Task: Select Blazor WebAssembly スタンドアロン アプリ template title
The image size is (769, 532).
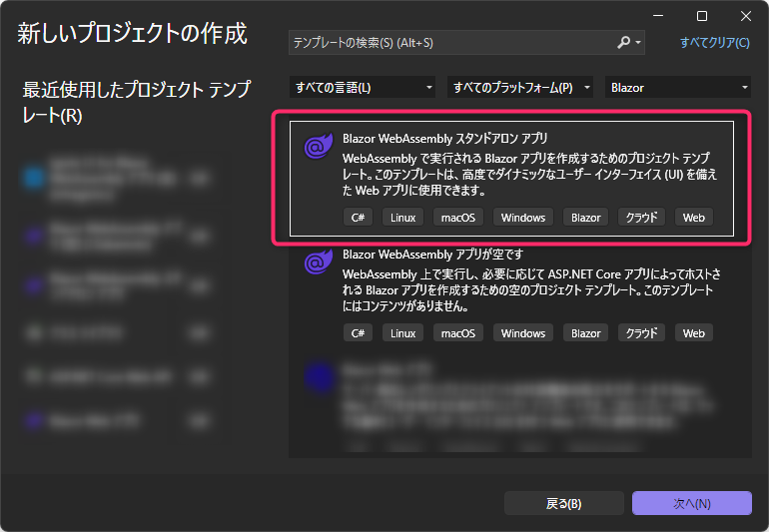Action: coord(444,139)
